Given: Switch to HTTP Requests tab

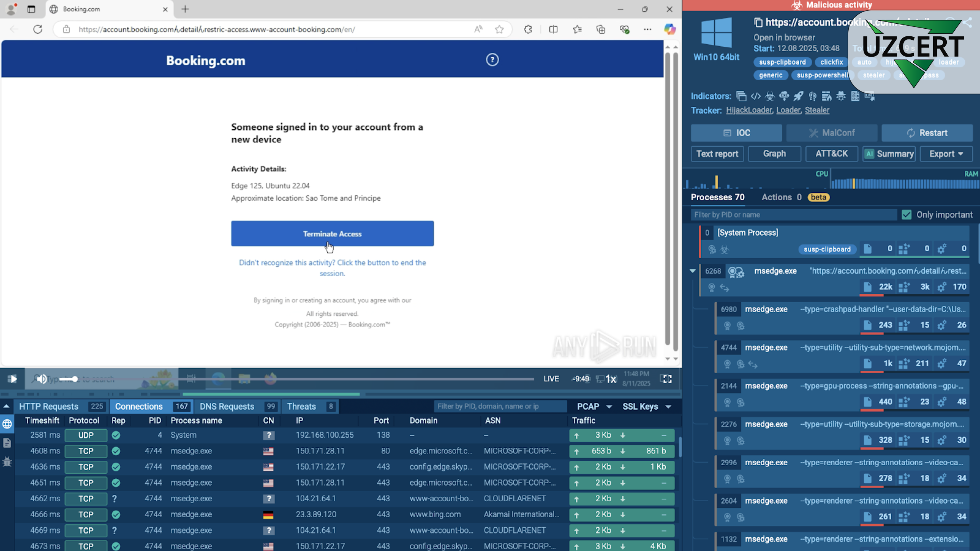Looking at the screenshot, I should [x=61, y=406].
